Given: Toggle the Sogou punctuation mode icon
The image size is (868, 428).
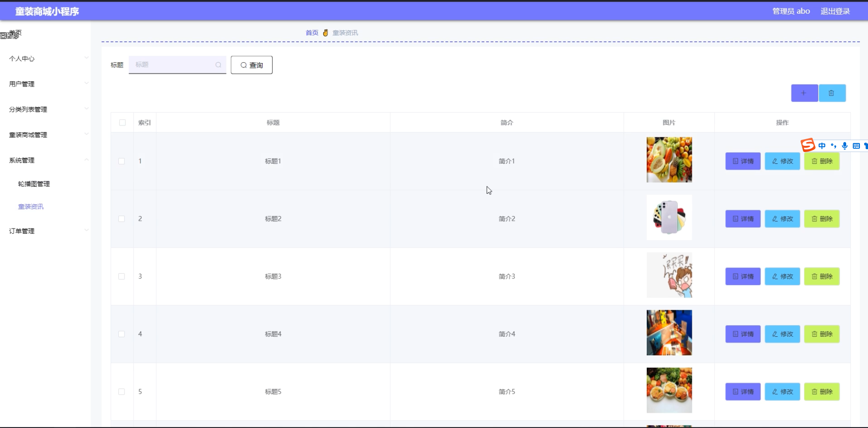Looking at the screenshot, I should 833,146.
